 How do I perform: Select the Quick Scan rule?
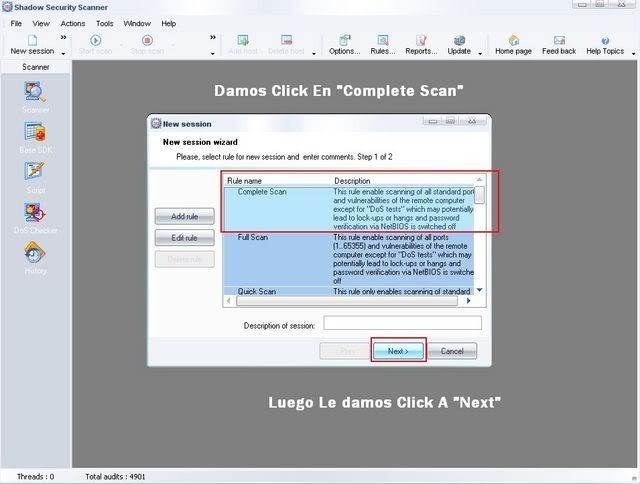[x=349, y=291]
